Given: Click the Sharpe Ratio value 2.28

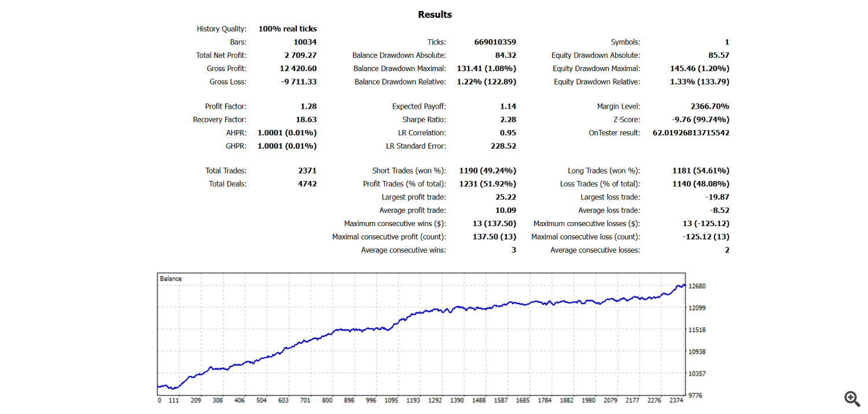Looking at the screenshot, I should pos(508,120).
